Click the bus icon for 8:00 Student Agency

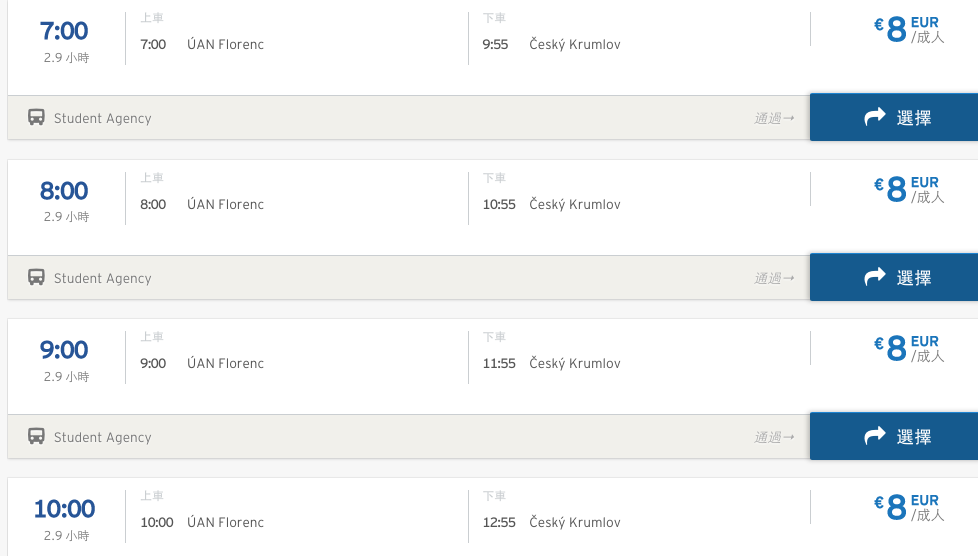[36, 277]
